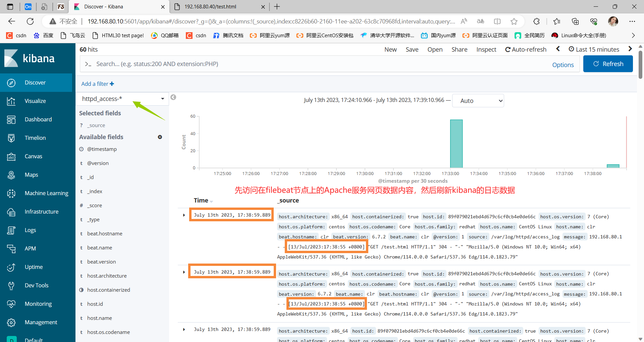Viewport: 644px width, 342px height.
Task: Switch to the 192.168.80.40/test.html tab
Action: [x=220, y=7]
